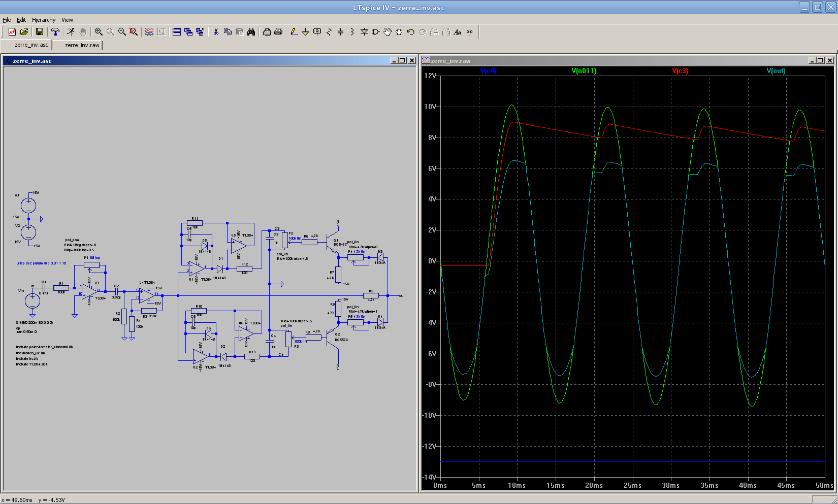Click the Zoom to Fit crossed magnifier icon
The image size is (838, 504).
pos(134,31)
